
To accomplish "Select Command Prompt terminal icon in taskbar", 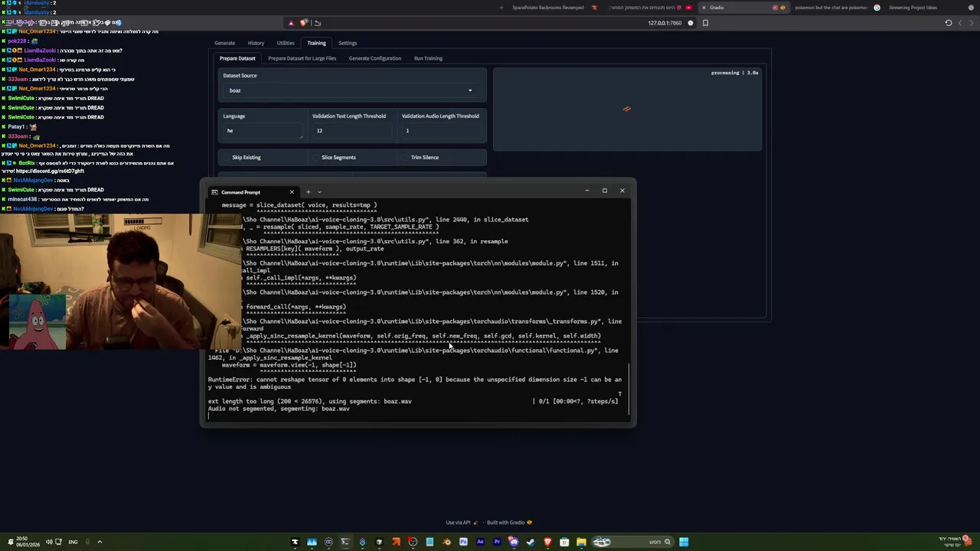I will tap(345, 542).
